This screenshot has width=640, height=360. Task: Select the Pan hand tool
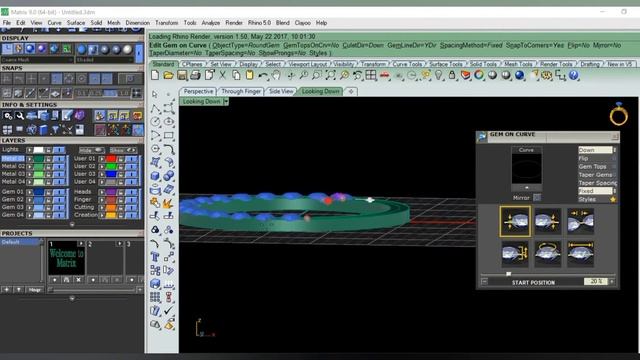pos(276,75)
